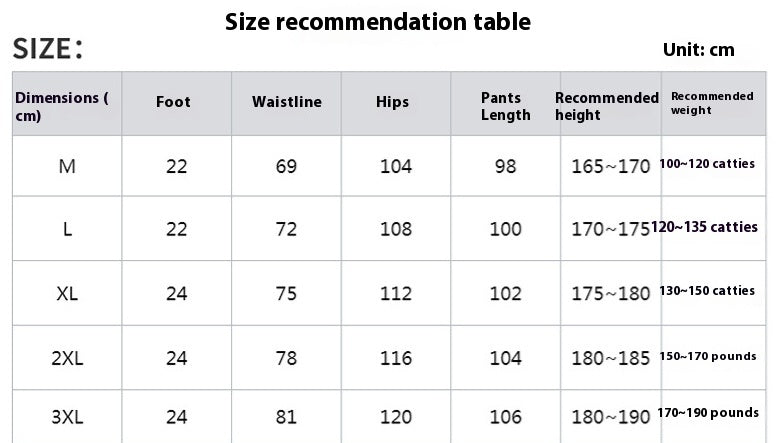Select the L size row label
Image resolution: width=779 pixels, height=443 pixels.
pos(67,229)
